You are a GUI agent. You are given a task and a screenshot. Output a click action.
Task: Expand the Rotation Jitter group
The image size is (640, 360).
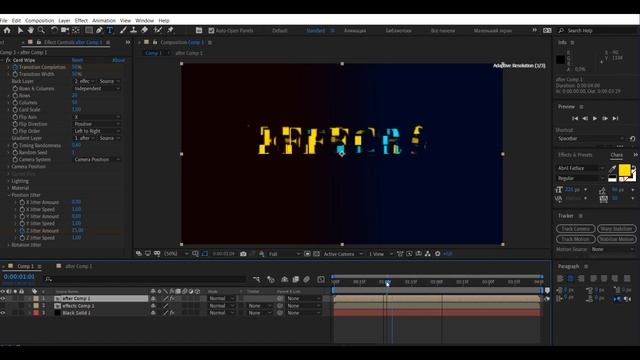[9, 245]
